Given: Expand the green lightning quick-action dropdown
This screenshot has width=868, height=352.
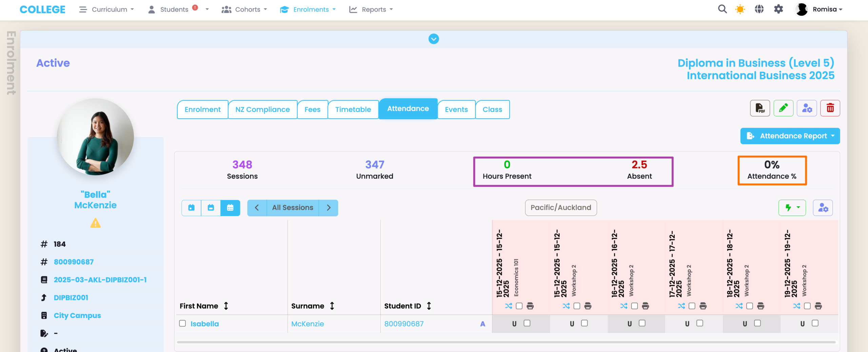Looking at the screenshot, I should (x=792, y=208).
